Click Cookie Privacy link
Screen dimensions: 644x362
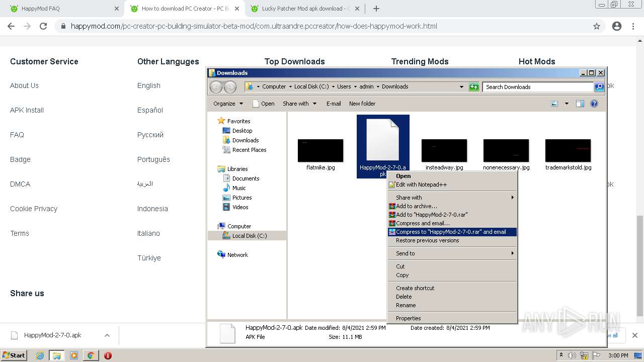pos(34,209)
